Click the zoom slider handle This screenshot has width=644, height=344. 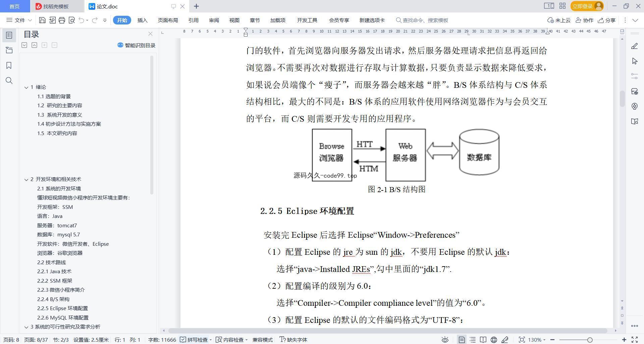(590, 340)
